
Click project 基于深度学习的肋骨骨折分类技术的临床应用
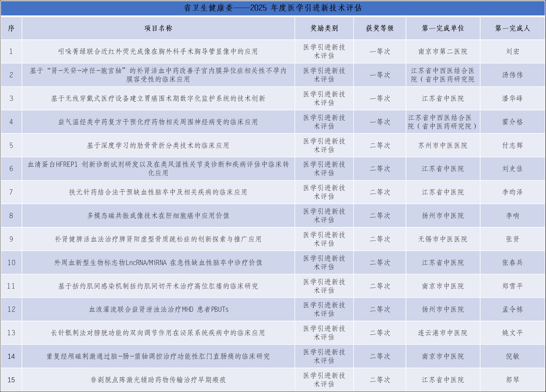coord(158,146)
